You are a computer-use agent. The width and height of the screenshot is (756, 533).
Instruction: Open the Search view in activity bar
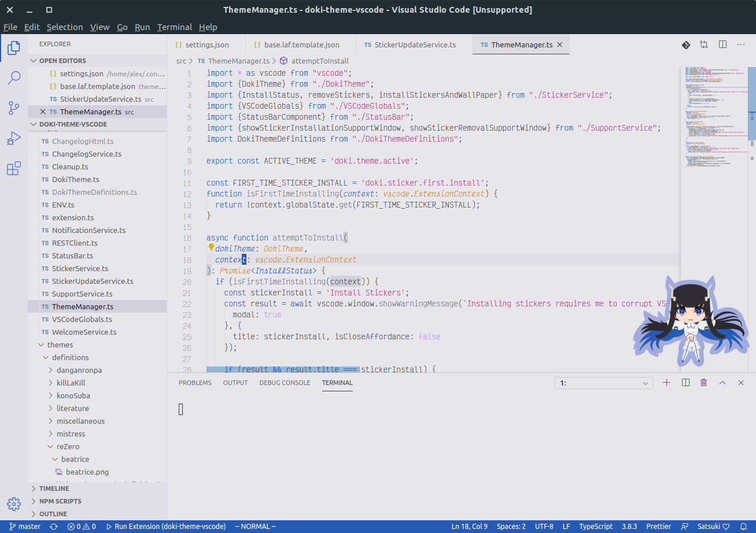click(14, 78)
